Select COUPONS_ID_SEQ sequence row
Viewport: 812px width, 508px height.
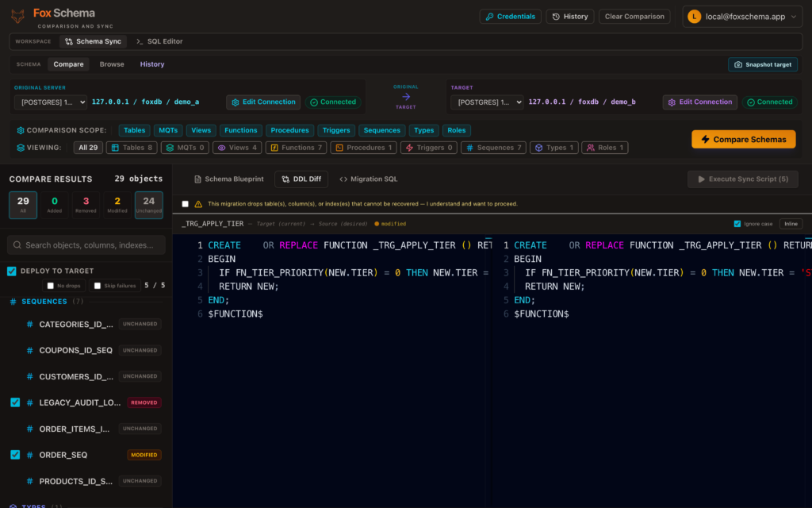(86, 350)
